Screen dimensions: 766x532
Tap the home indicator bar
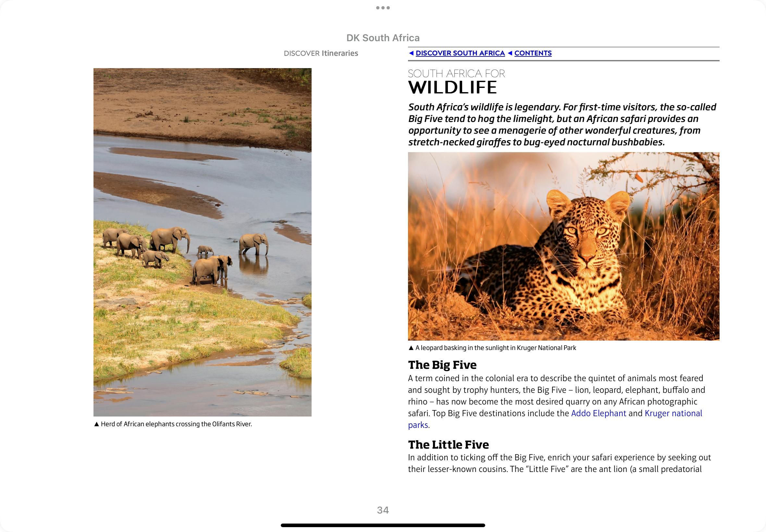coord(383,525)
